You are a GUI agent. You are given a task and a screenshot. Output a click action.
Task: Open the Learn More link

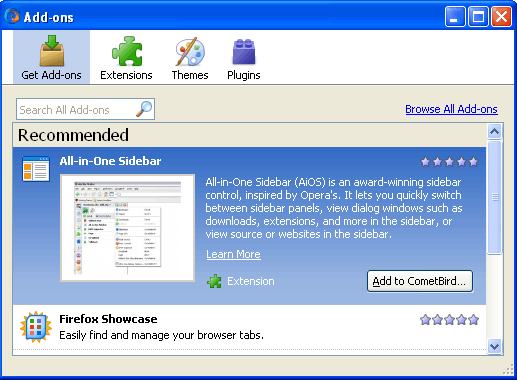pyautogui.click(x=233, y=254)
